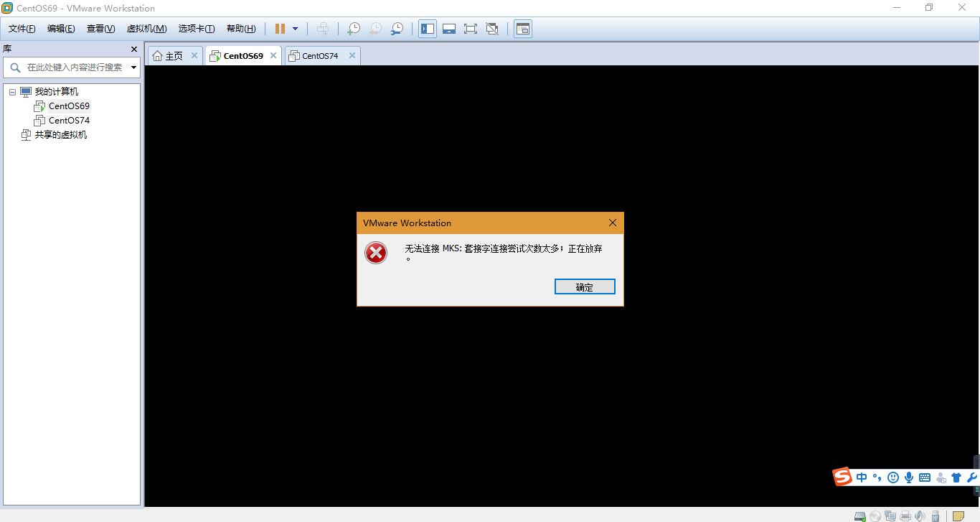Open the Sogou skin shirt icon
980x522 pixels.
coord(956,477)
